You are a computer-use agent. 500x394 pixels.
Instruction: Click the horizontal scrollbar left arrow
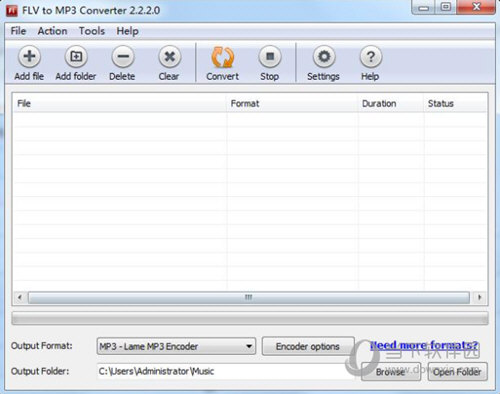click(20, 297)
